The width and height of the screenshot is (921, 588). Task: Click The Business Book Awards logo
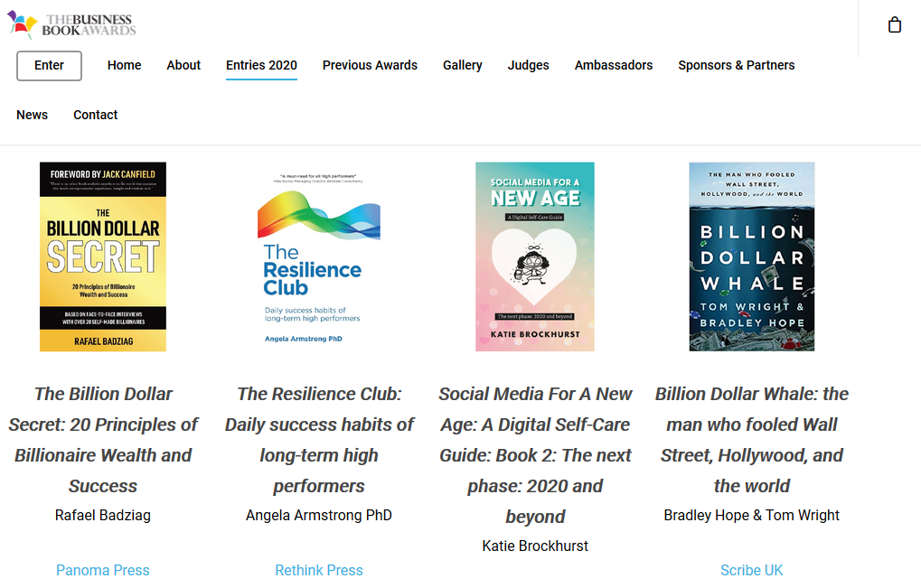(71, 24)
